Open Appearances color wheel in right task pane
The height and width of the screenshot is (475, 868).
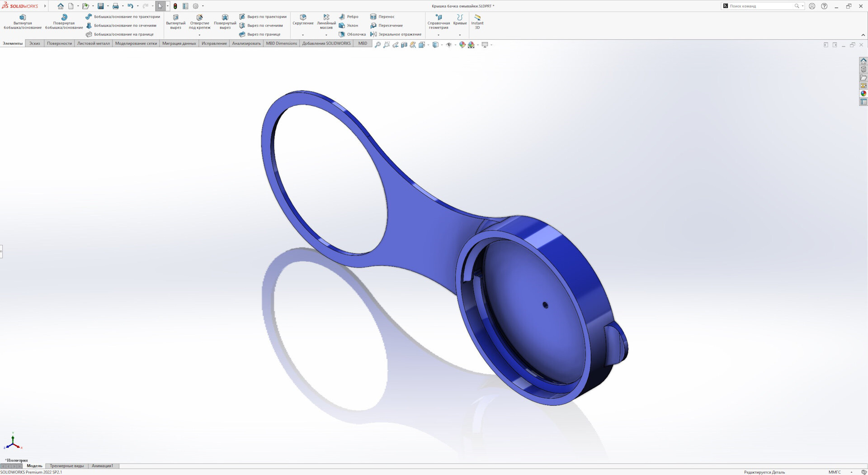[863, 94]
